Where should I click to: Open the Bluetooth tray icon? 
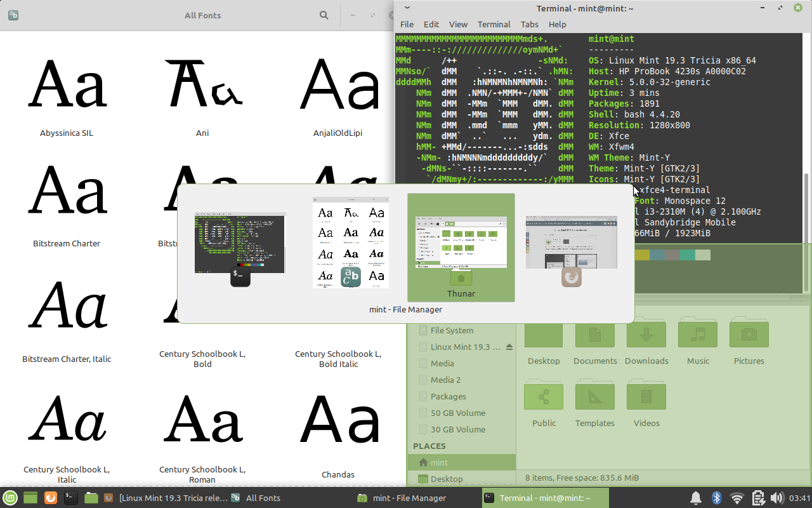716,498
